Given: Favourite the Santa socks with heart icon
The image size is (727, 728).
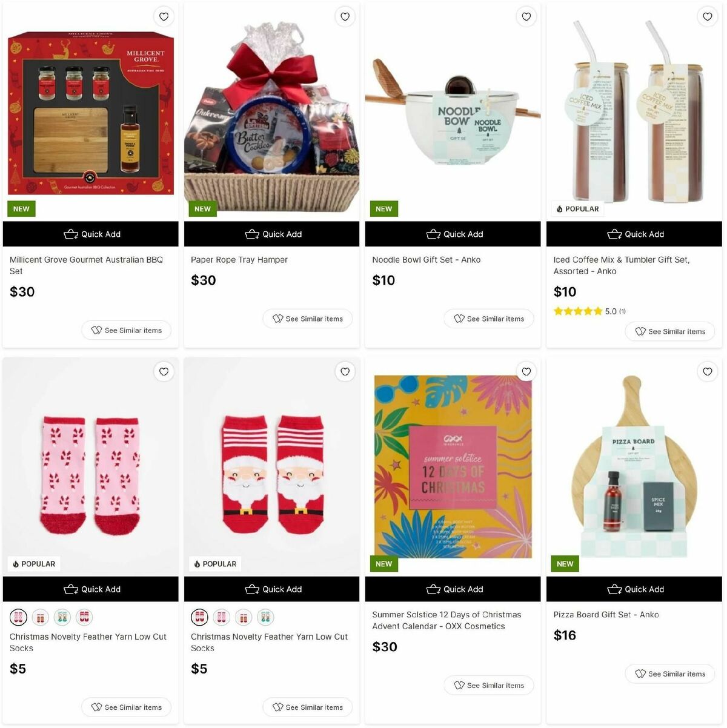Looking at the screenshot, I should click(345, 371).
